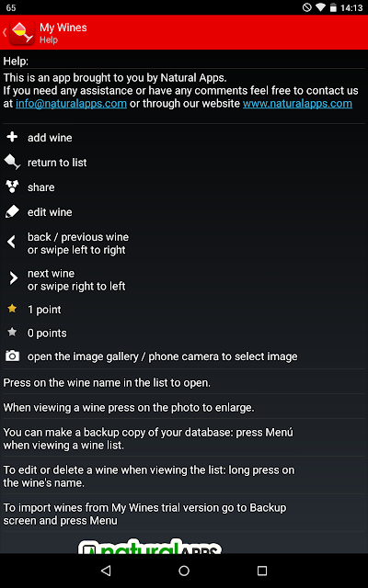Click the My Wines title text
Viewport: 368px width, 588px height.
pos(63,28)
